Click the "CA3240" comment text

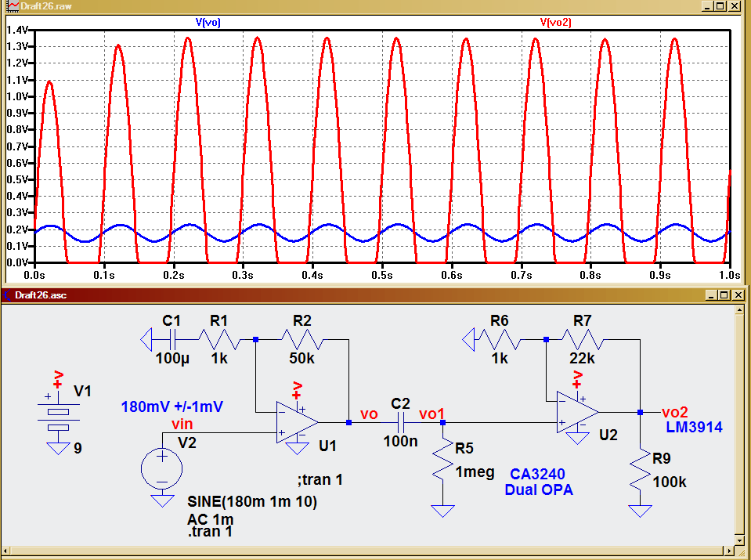pos(537,474)
